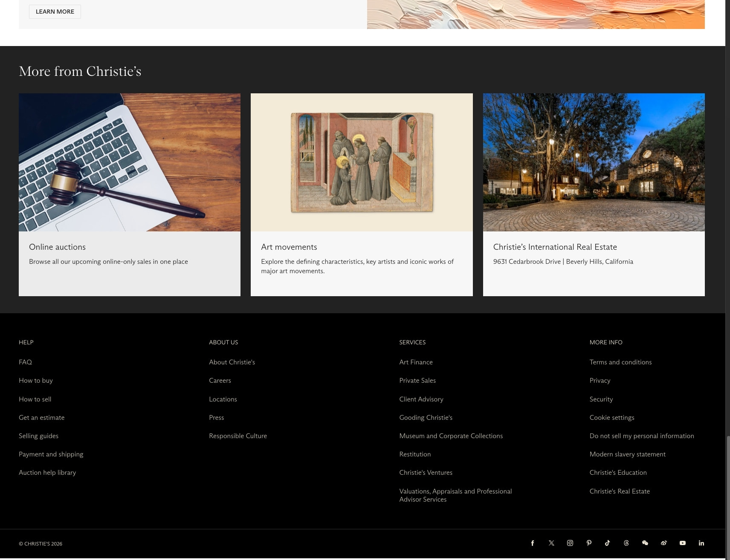The height and width of the screenshot is (560, 730).
Task: Open the WeChat icon in the footer
Action: coord(645,543)
